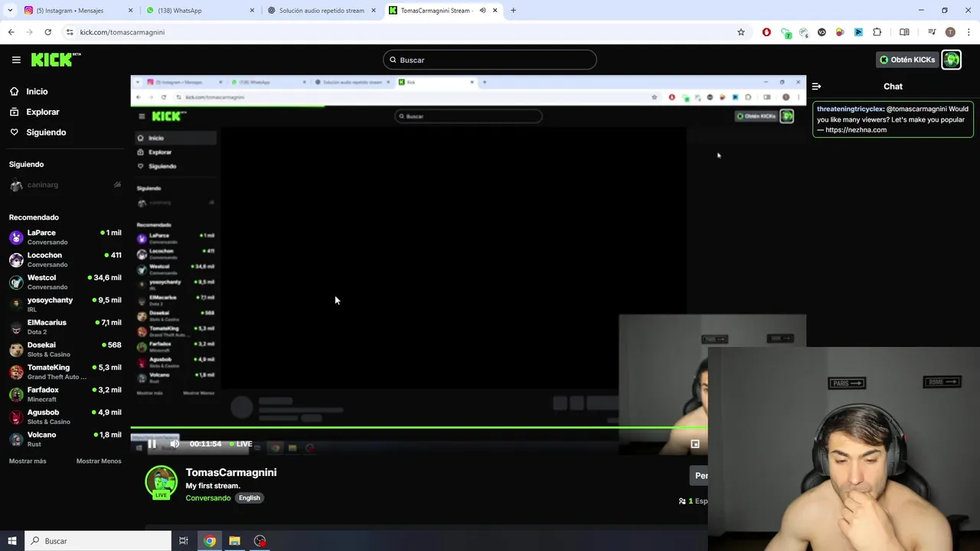980x551 pixels.
Task: Open the Agusbob recommended channel
Action: coord(65,416)
